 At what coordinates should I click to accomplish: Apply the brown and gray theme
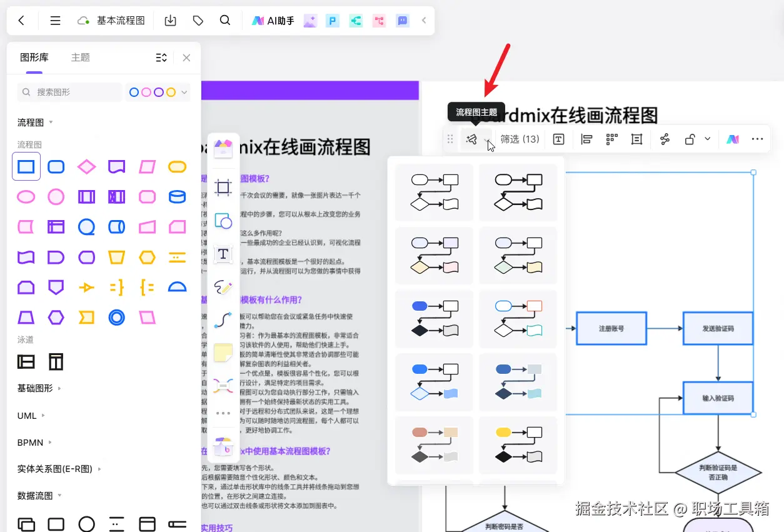[x=435, y=444]
